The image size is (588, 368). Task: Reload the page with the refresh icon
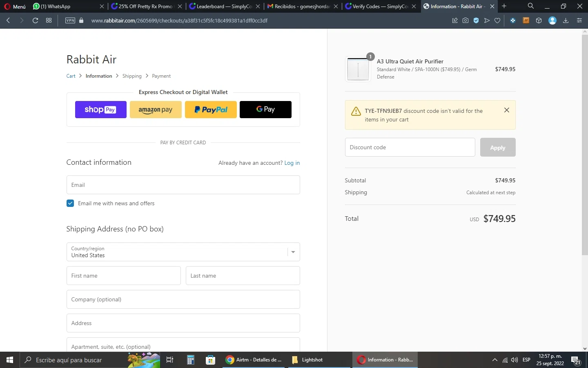(35, 20)
